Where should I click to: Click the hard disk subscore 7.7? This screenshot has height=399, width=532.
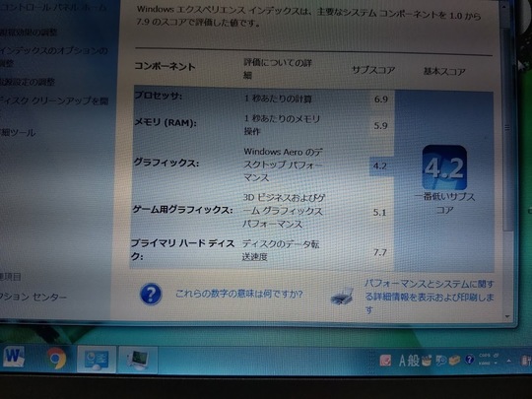379,252
